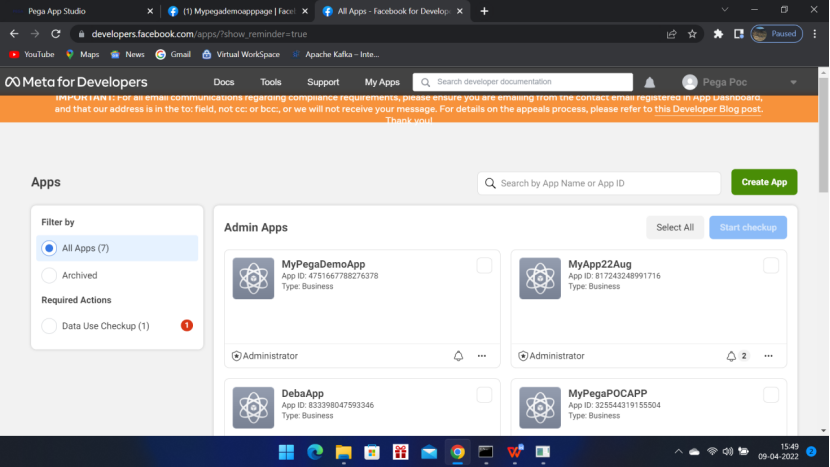Click the Create App button
Screen dimensions: 830x467
[764, 182]
